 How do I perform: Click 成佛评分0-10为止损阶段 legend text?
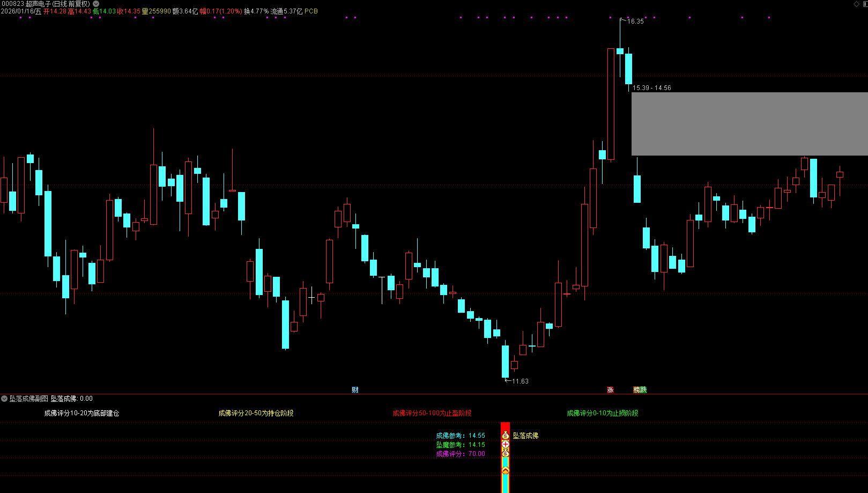[603, 413]
